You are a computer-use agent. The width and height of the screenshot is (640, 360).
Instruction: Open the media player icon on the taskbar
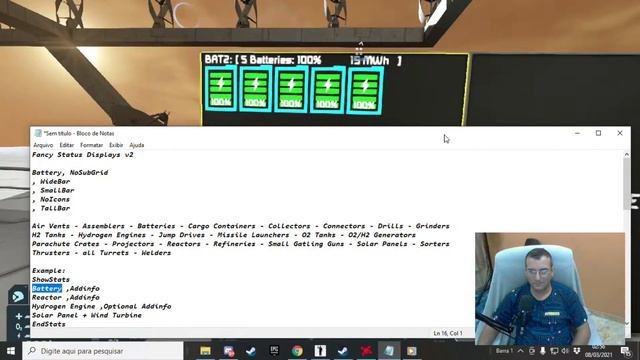coord(412,351)
